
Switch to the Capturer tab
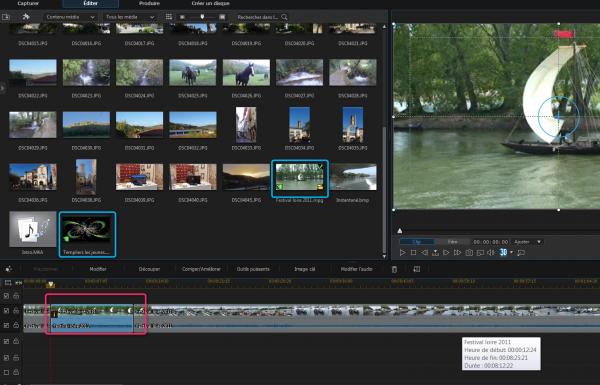point(28,3)
